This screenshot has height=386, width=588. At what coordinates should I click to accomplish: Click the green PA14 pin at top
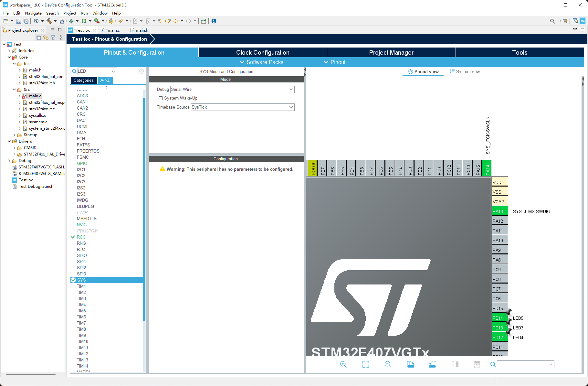coord(487,168)
